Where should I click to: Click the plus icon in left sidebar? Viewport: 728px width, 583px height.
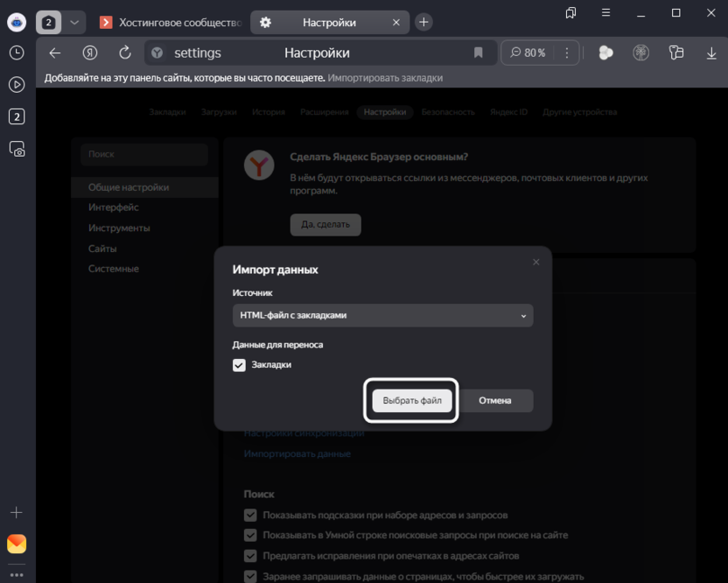point(17,512)
